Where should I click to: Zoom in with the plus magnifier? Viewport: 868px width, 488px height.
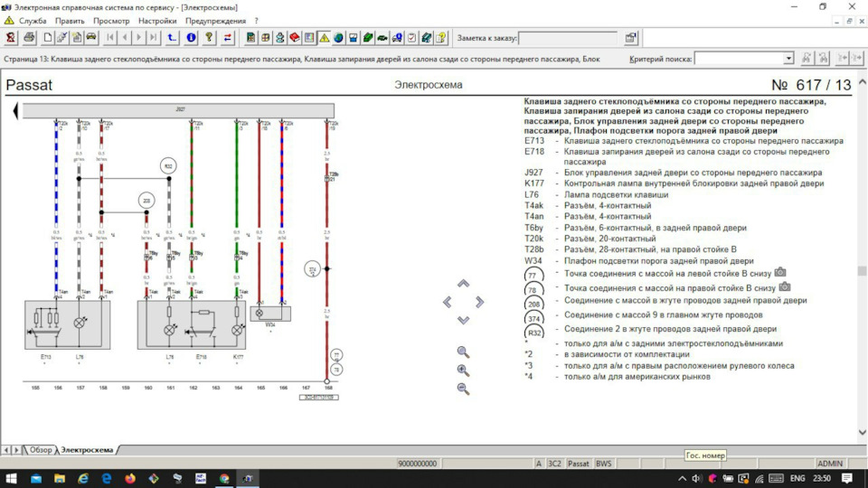click(463, 371)
